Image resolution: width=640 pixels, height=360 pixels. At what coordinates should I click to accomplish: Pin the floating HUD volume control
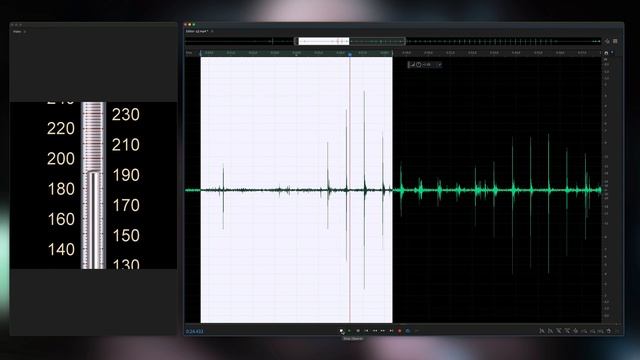click(439, 64)
